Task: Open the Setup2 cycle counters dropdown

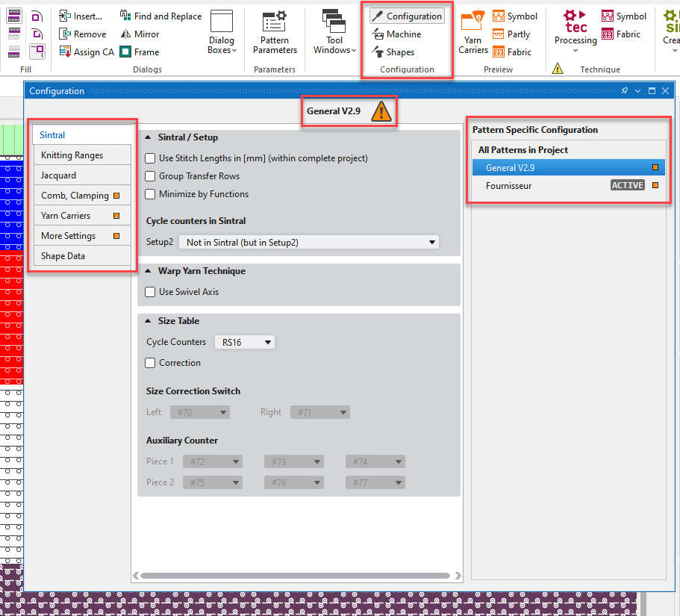Action: click(x=308, y=242)
